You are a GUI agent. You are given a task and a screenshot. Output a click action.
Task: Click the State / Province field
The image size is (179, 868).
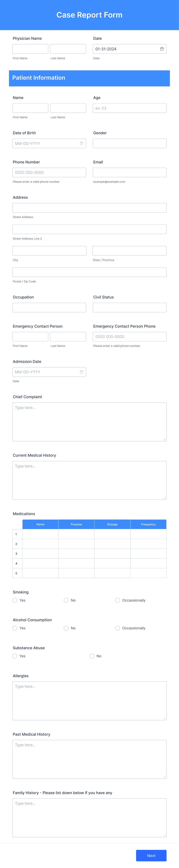pos(130,251)
